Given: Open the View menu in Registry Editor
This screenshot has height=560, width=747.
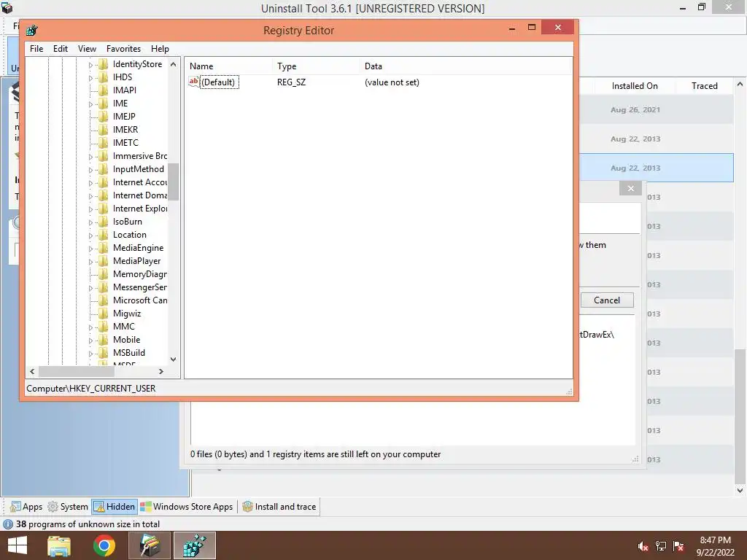Looking at the screenshot, I should (87, 49).
